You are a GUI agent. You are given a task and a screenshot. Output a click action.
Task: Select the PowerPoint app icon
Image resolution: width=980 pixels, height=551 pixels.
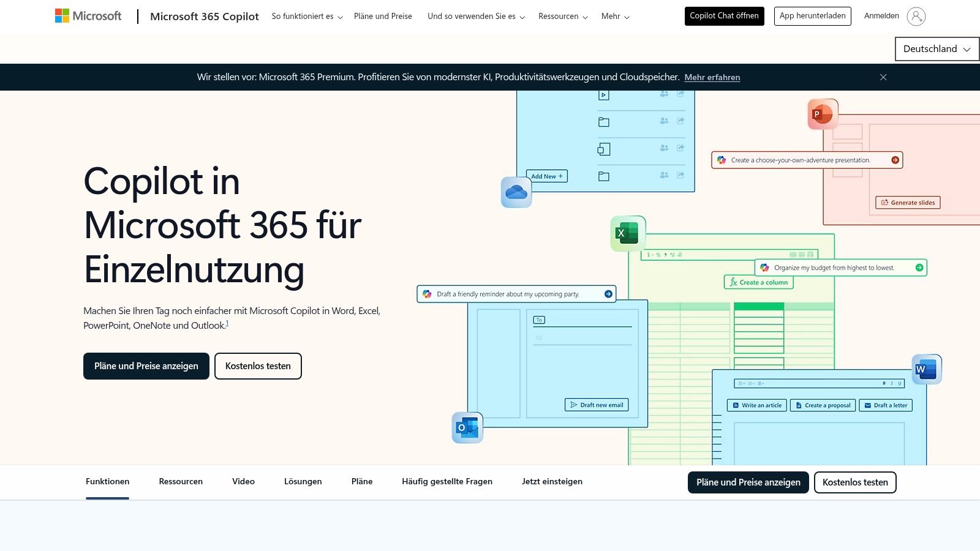click(x=822, y=114)
